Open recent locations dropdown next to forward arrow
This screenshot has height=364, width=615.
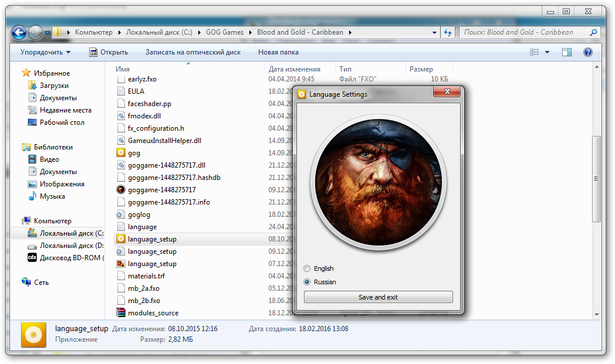click(48, 32)
